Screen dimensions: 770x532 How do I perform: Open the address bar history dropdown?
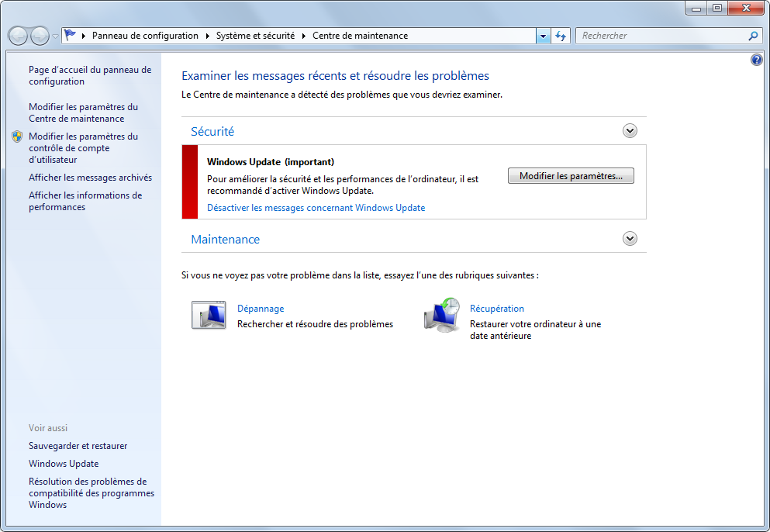[x=543, y=36]
